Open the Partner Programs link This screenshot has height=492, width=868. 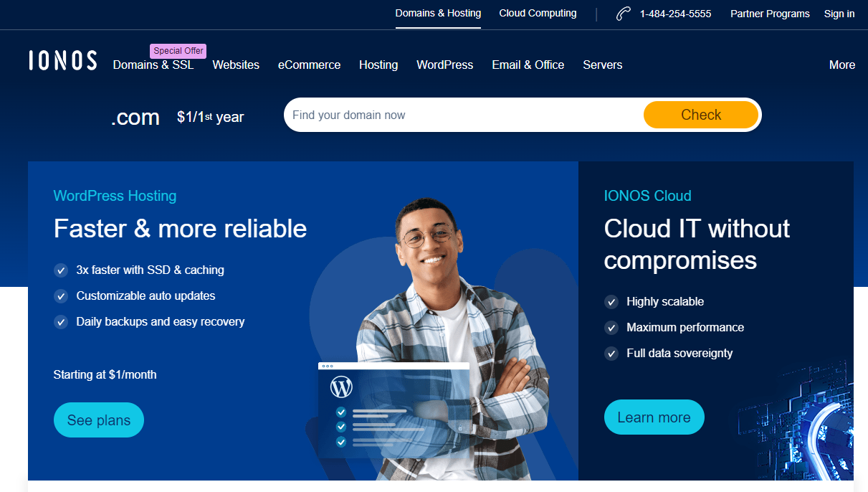coord(770,14)
